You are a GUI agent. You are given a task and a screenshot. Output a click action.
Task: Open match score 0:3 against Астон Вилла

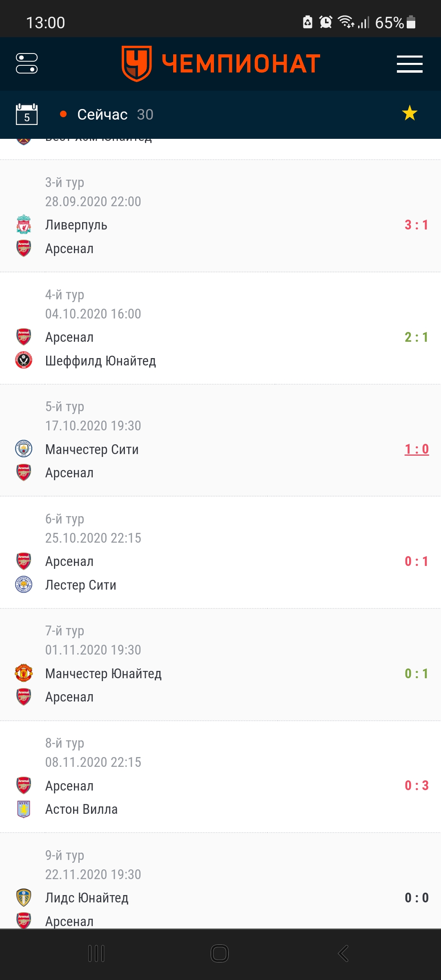coord(416,786)
